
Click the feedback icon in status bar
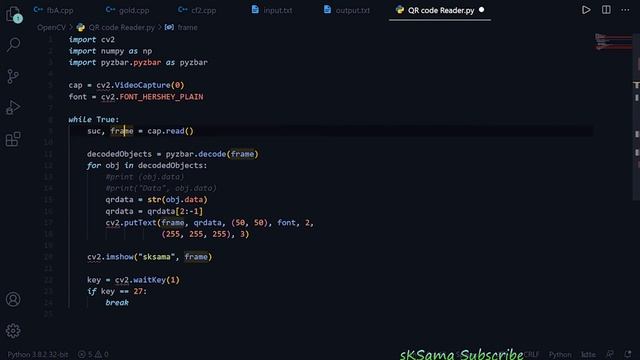point(609,354)
